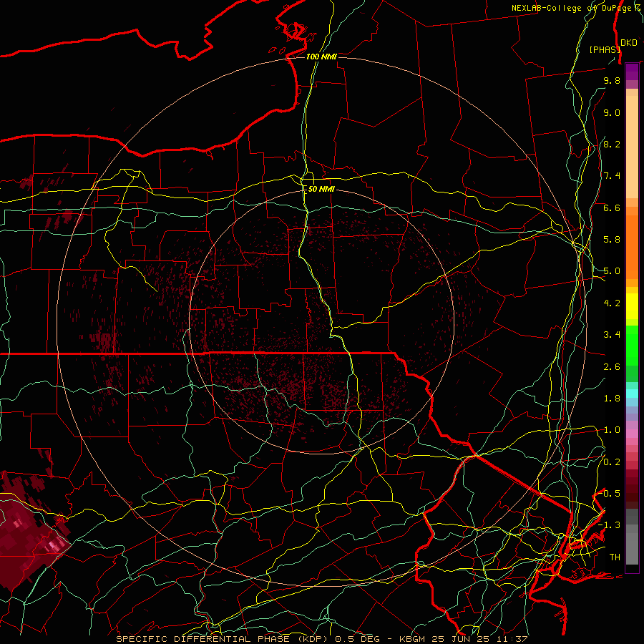Click the DKD label above the color scale
The width and height of the screenshot is (644, 644).
pyautogui.click(x=629, y=43)
